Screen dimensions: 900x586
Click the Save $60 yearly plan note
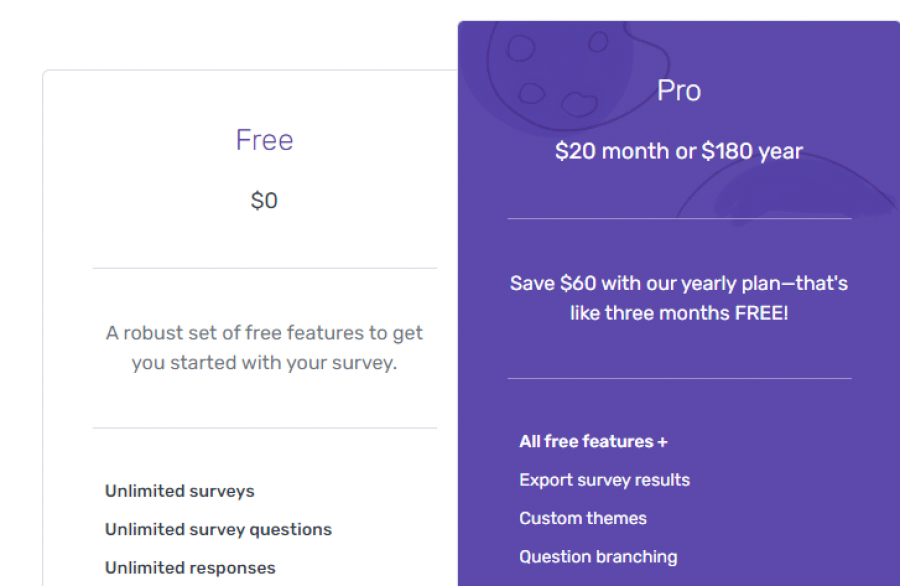(679, 298)
